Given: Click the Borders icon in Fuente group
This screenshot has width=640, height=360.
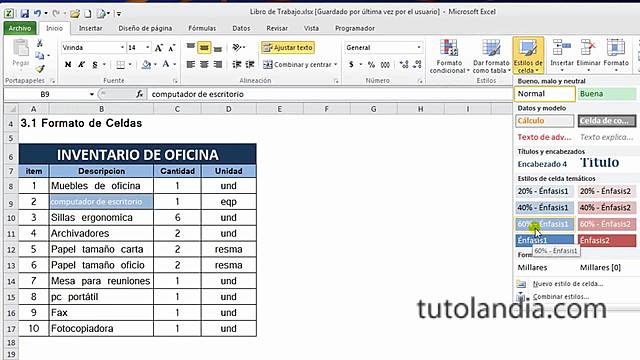Looking at the screenshot, I should [120, 64].
